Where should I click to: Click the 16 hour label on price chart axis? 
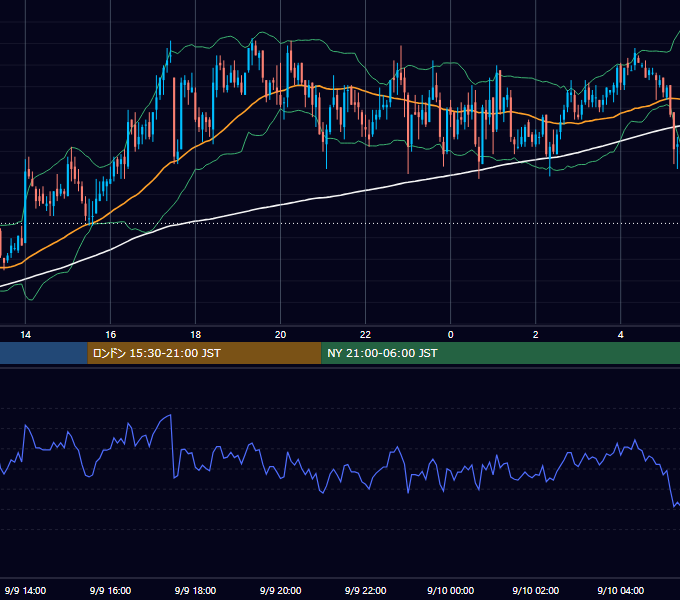pyautogui.click(x=111, y=335)
